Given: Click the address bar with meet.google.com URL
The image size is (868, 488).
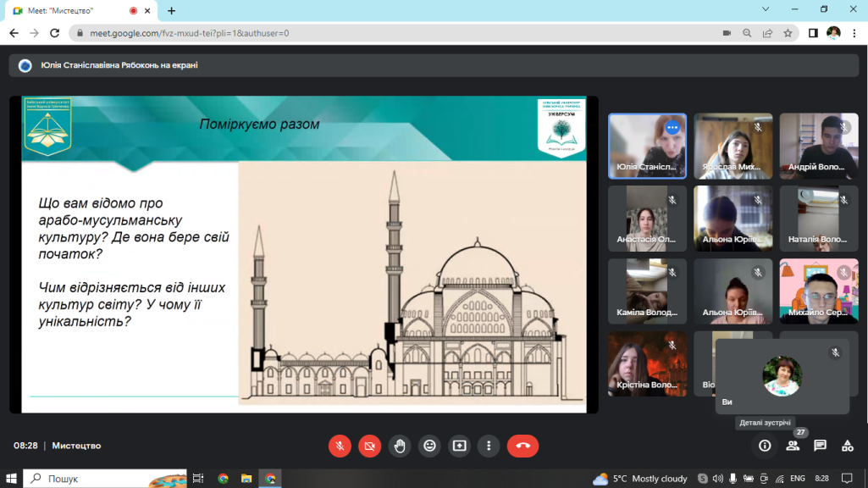Looking at the screenshot, I should (381, 33).
